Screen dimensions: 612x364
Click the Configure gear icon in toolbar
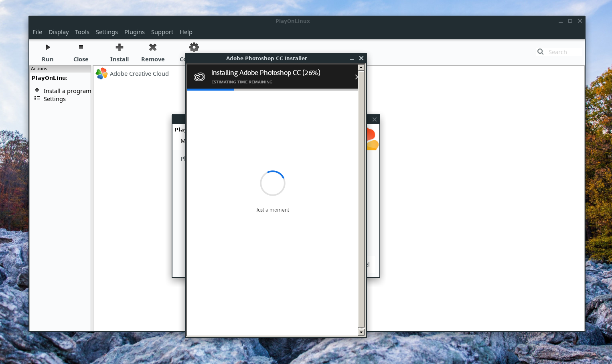[194, 47]
